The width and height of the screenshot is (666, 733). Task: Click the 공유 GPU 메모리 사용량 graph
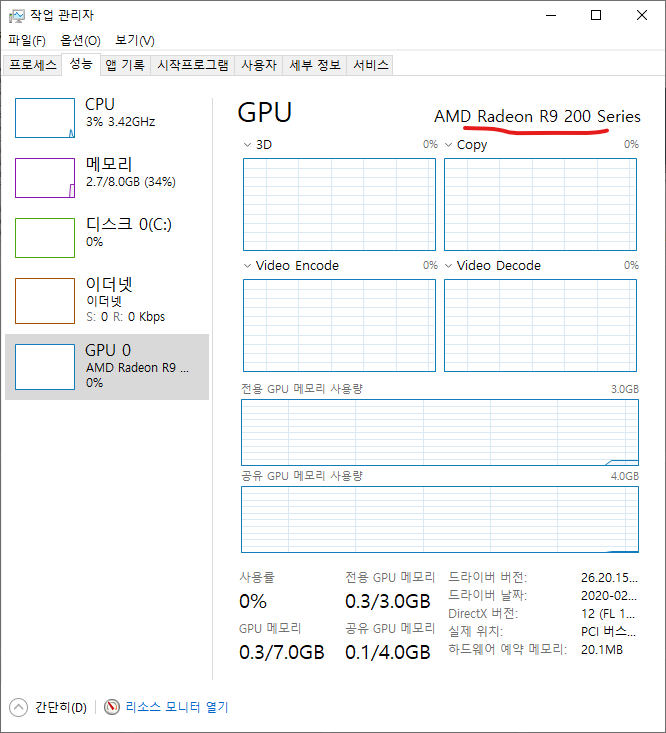pyautogui.click(x=440, y=519)
